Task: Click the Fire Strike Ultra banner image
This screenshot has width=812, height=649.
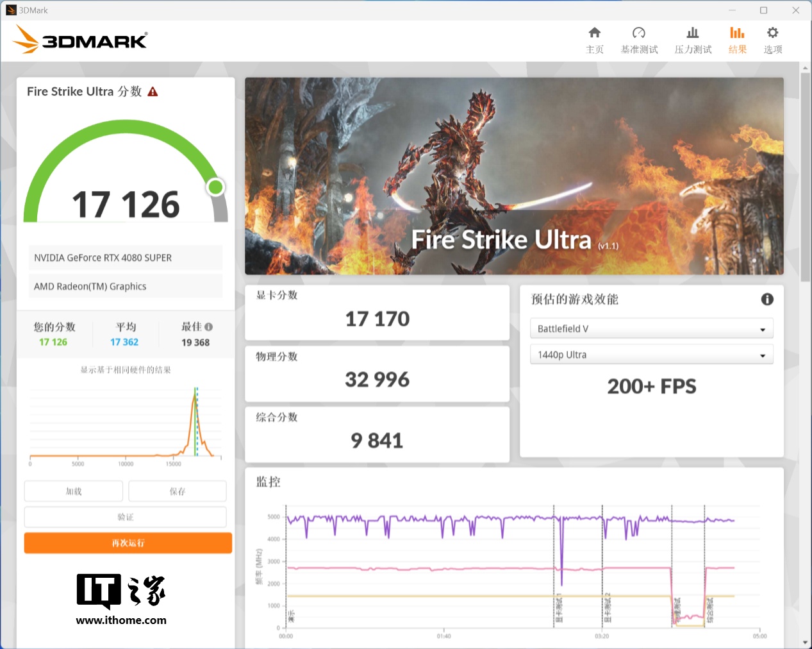Action: pos(514,176)
